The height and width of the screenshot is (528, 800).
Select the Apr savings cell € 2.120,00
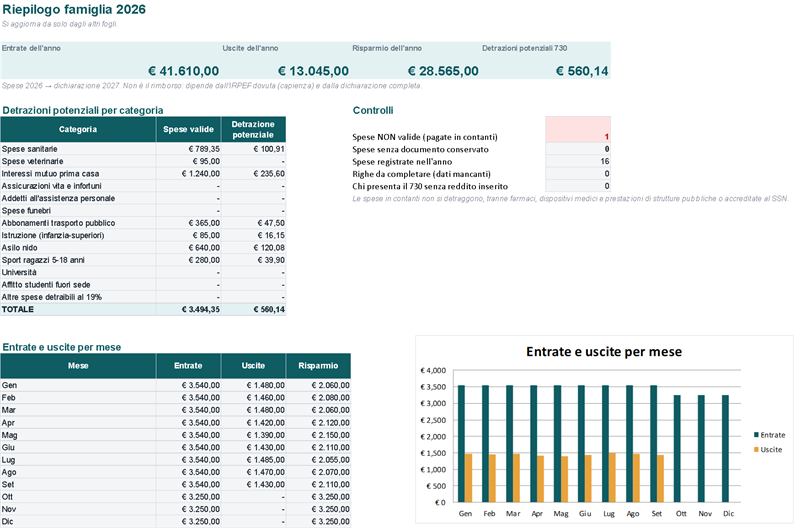(318, 422)
